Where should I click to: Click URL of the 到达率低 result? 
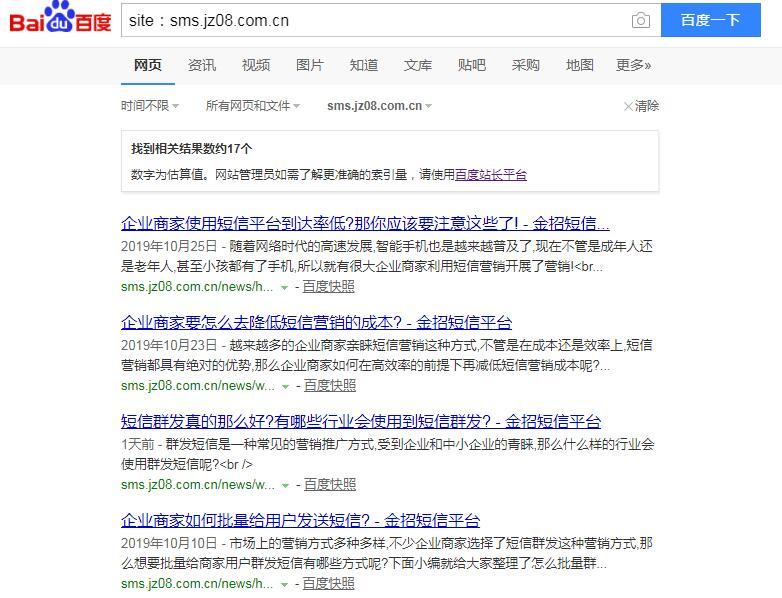tap(197, 287)
